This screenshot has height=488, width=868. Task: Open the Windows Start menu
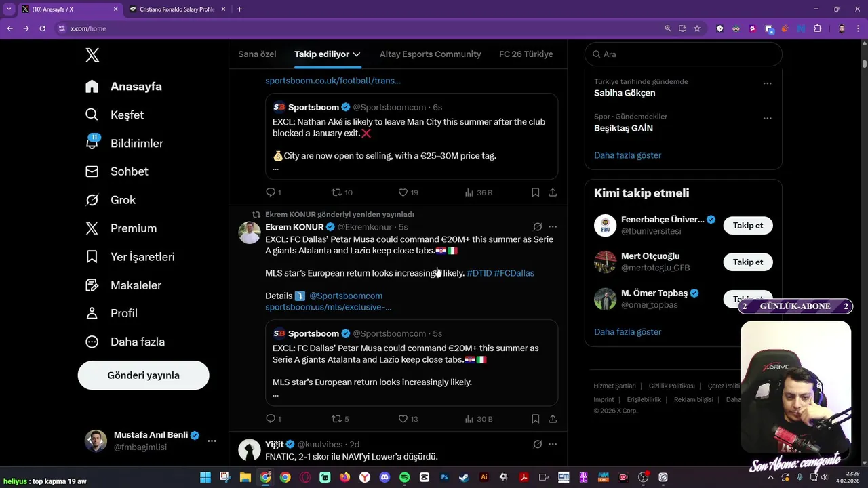tap(205, 477)
